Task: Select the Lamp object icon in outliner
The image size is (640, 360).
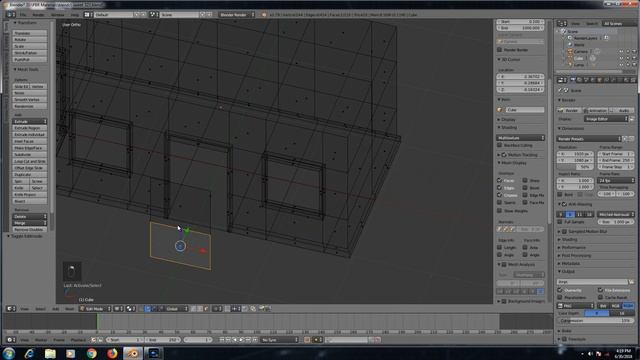Action: pyautogui.click(x=570, y=64)
